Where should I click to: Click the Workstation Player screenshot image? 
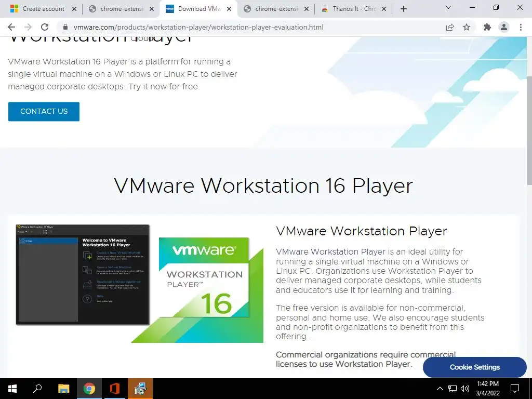pos(83,274)
